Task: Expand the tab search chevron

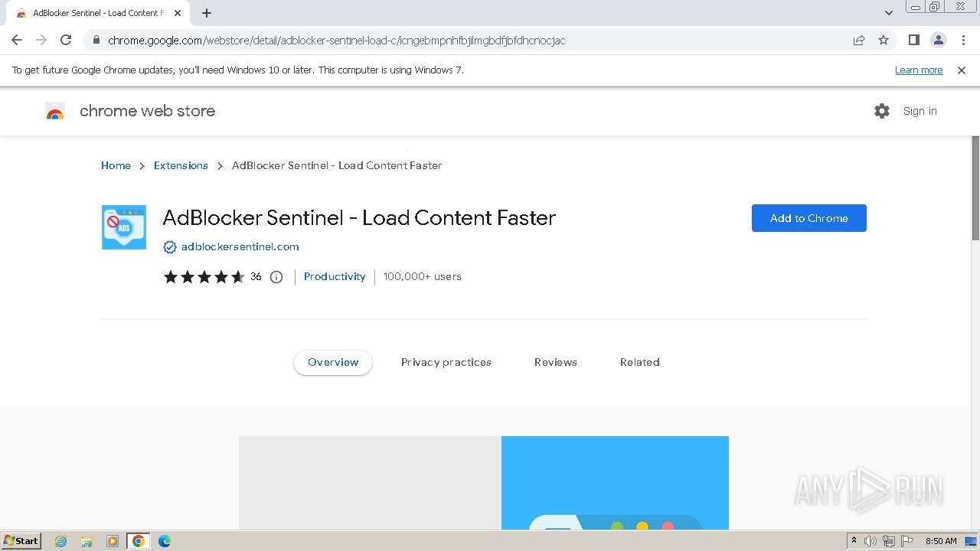Action: [889, 13]
